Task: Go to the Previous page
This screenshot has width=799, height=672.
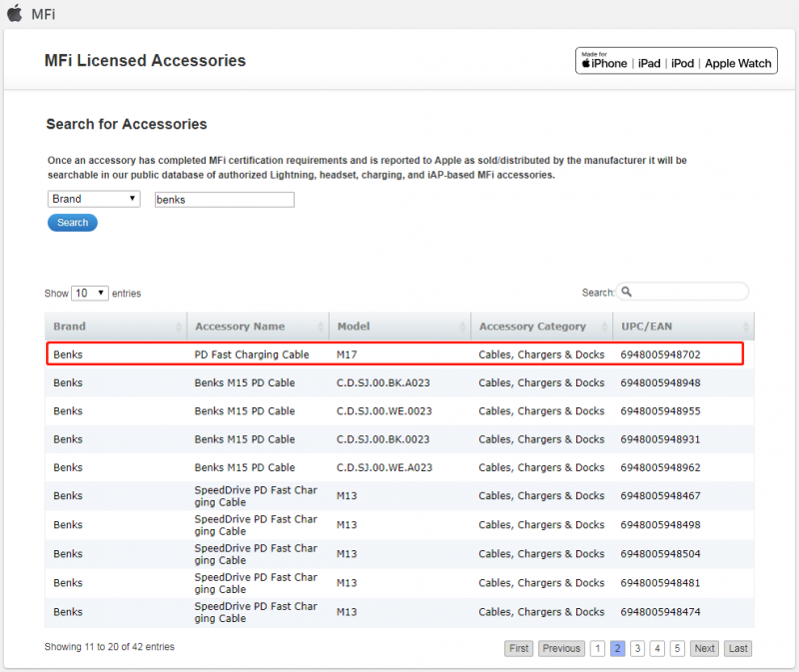Action: click(561, 648)
